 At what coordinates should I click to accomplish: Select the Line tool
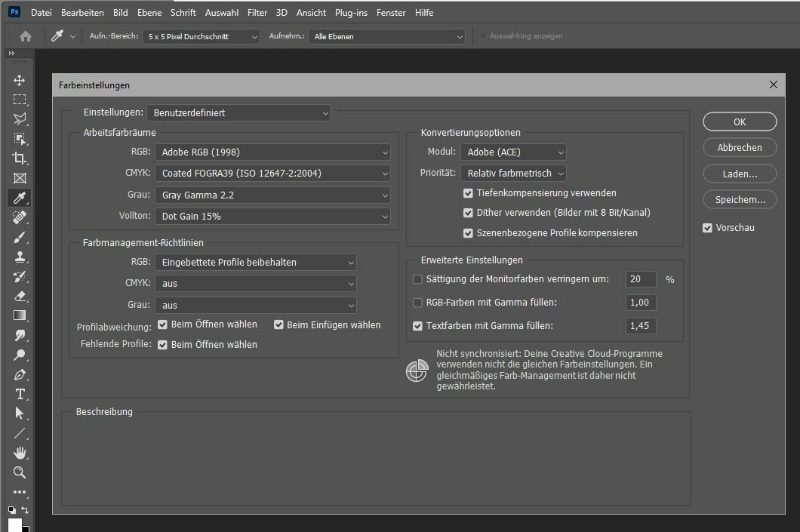point(20,433)
